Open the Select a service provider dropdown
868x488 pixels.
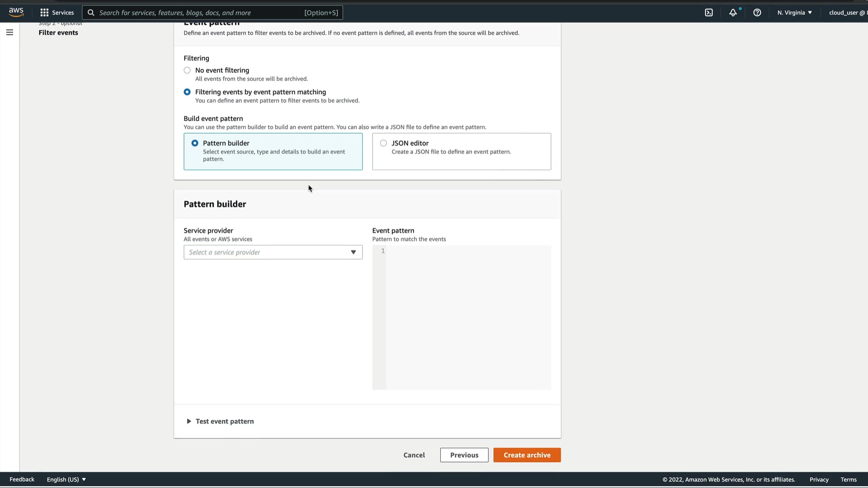273,252
